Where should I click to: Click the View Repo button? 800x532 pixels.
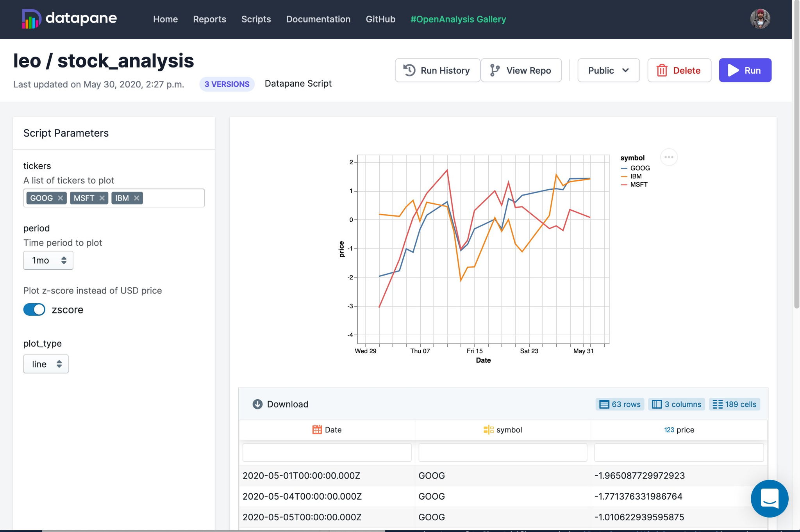[x=521, y=70]
